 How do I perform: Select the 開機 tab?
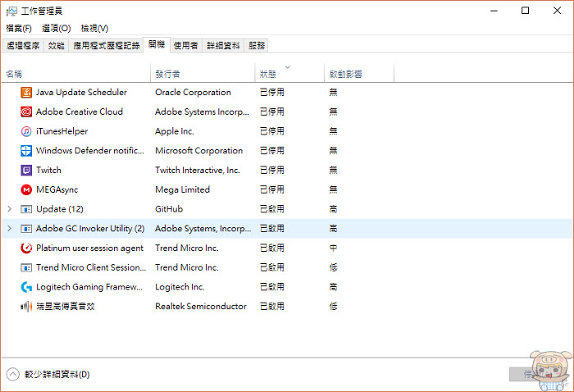pyautogui.click(x=157, y=44)
